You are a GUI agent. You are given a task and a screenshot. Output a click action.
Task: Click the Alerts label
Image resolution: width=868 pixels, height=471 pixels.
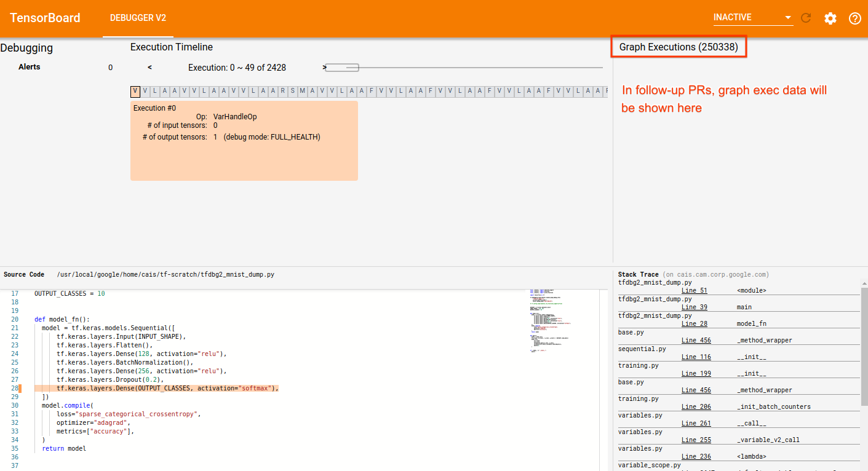pos(30,67)
